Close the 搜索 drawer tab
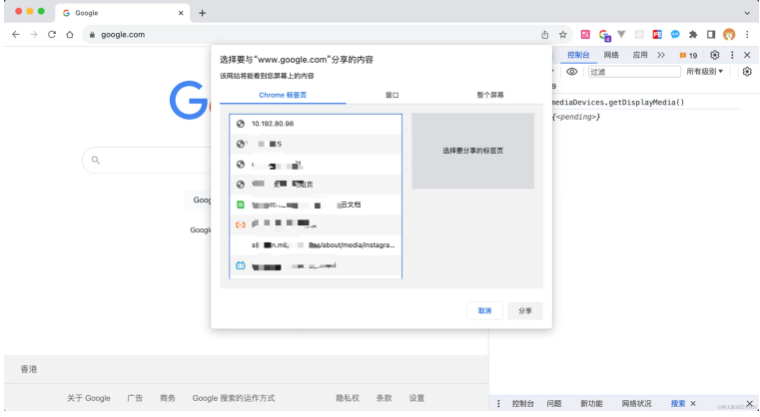The image size is (760, 417). (693, 403)
